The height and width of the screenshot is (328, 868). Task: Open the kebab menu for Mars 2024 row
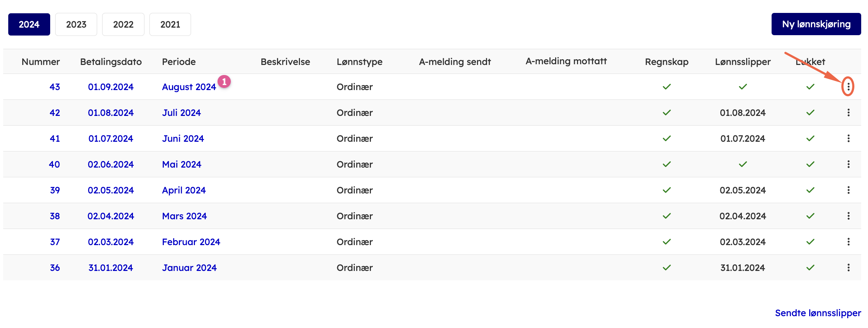[x=848, y=216]
